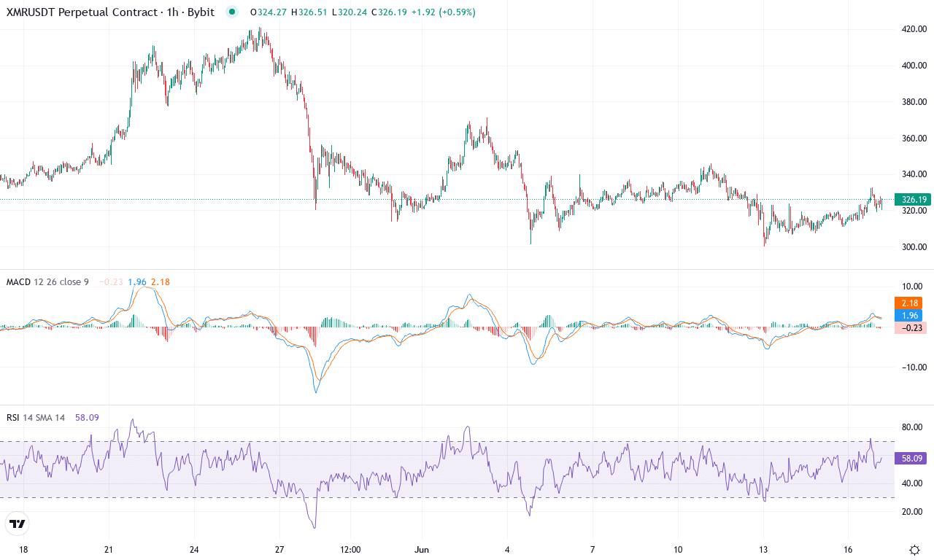Click the Jun label on time axis

420,549
